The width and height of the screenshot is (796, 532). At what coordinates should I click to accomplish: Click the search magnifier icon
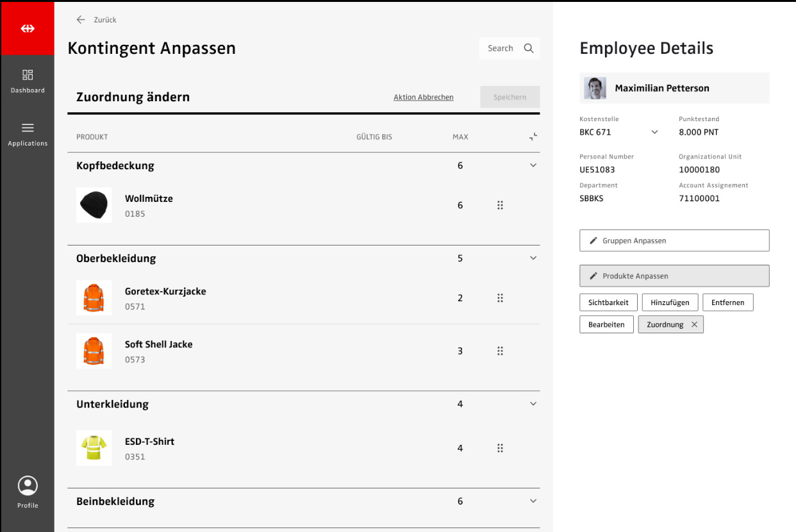point(529,48)
